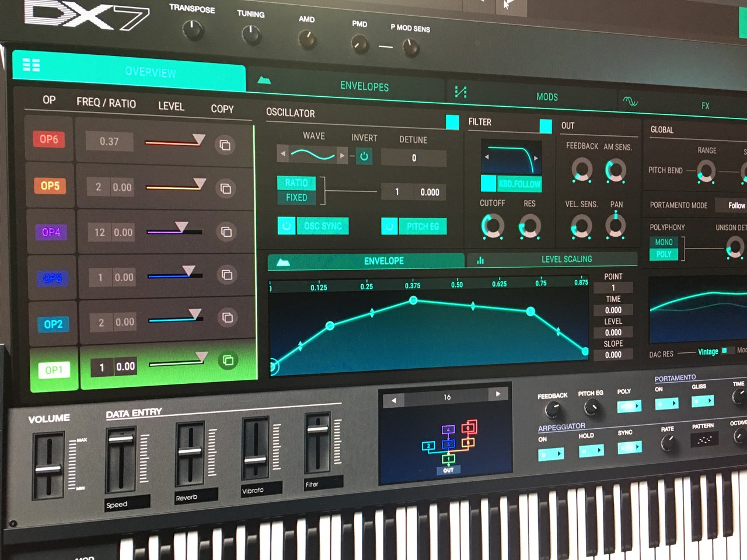Select the OP1 operator

pyautogui.click(x=54, y=370)
